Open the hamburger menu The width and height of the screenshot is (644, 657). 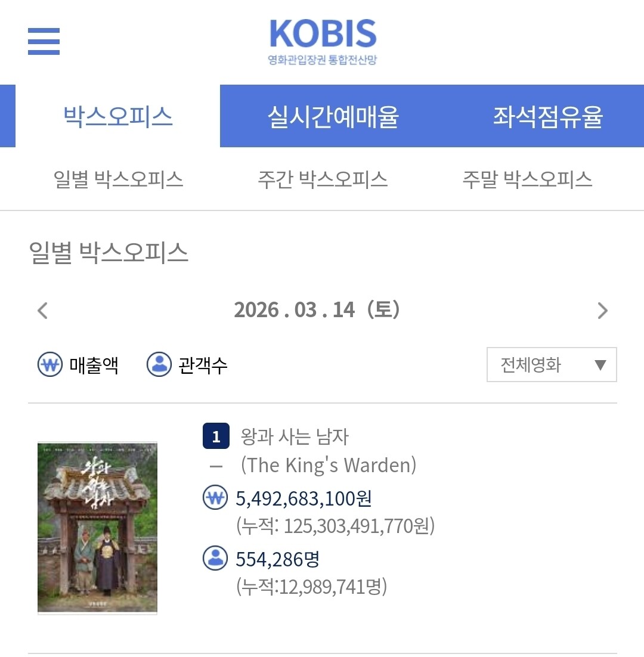(44, 41)
